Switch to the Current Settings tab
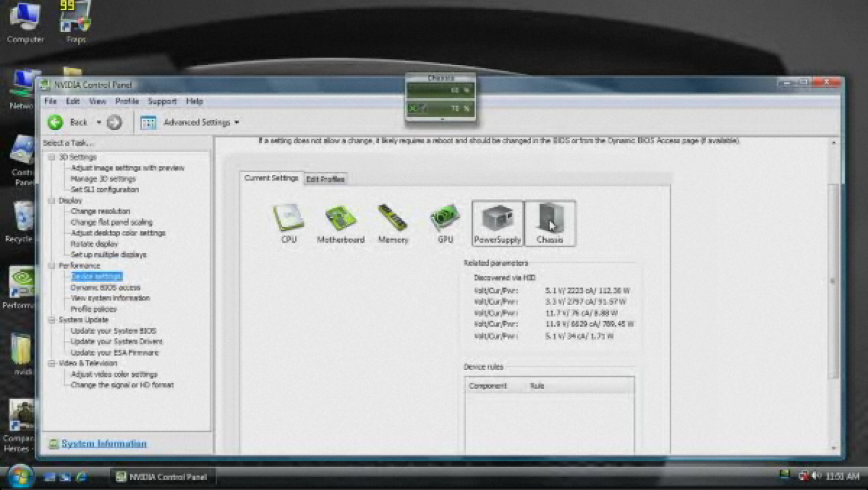868x490 pixels. [271, 178]
